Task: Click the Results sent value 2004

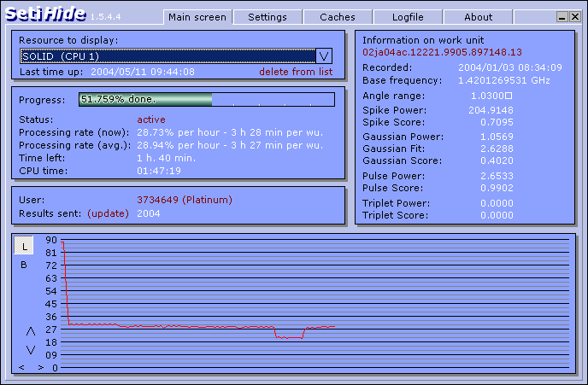Action: pos(149,213)
